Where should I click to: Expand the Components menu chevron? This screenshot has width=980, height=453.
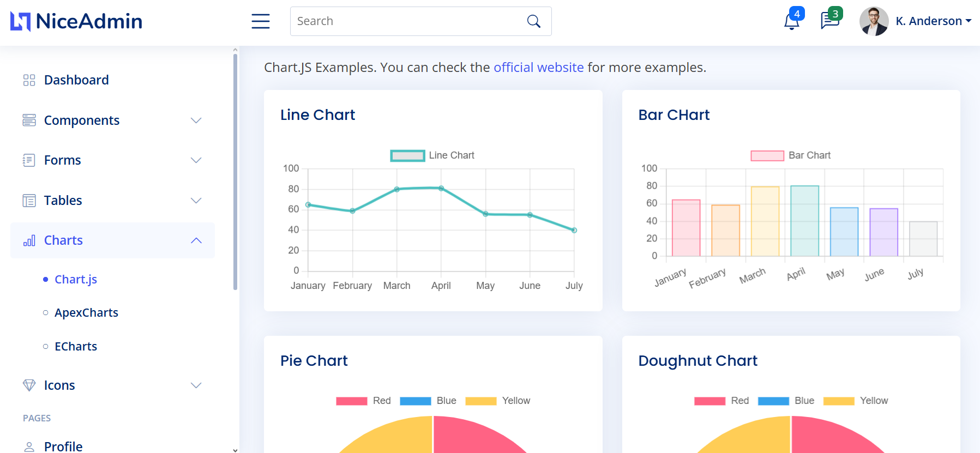[196, 120]
